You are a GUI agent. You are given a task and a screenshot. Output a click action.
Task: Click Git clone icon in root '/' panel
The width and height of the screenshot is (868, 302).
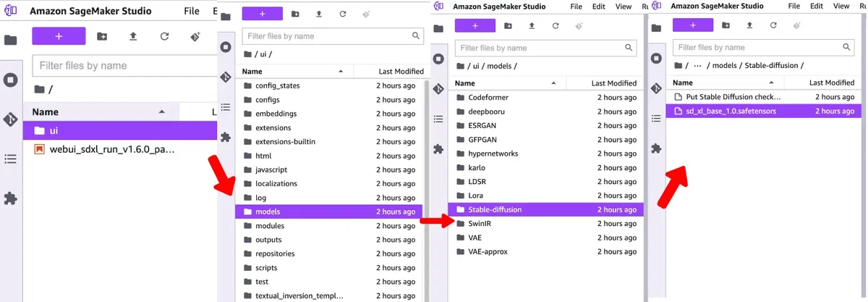click(x=195, y=36)
